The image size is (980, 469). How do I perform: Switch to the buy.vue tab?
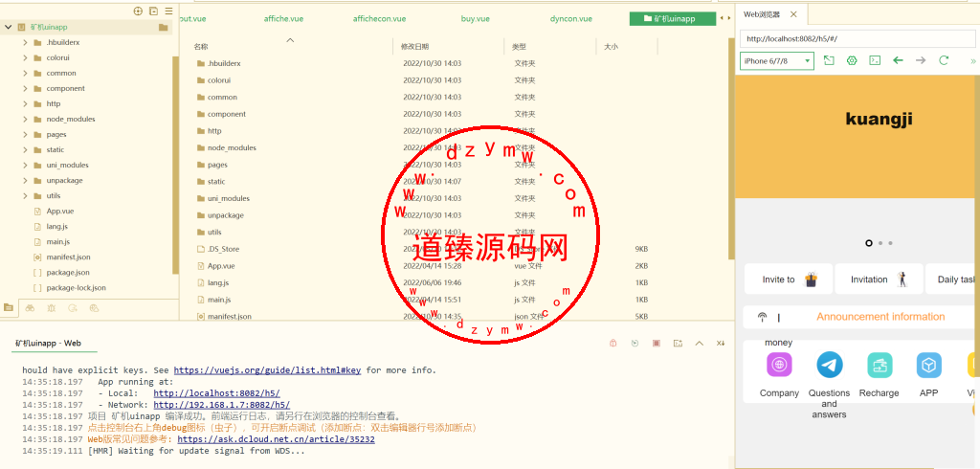475,19
